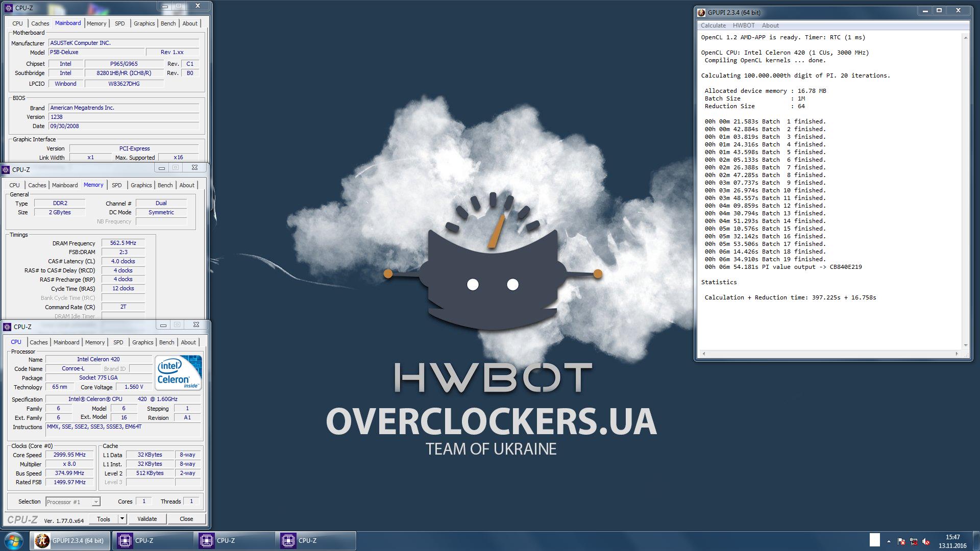Screen dimensions: 980x551
Task: Open Tools dropdown arrow in CPU-Z
Action: click(x=122, y=519)
